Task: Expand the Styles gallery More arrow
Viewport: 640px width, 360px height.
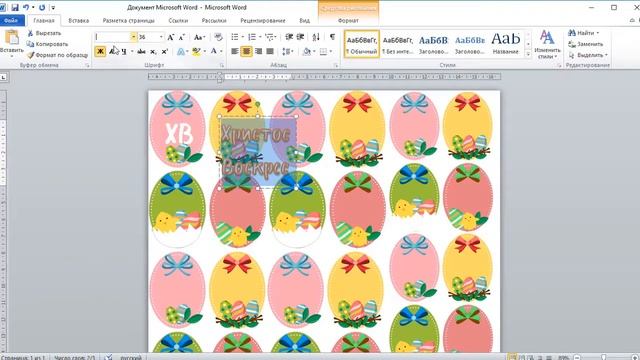Action: pos(528,54)
